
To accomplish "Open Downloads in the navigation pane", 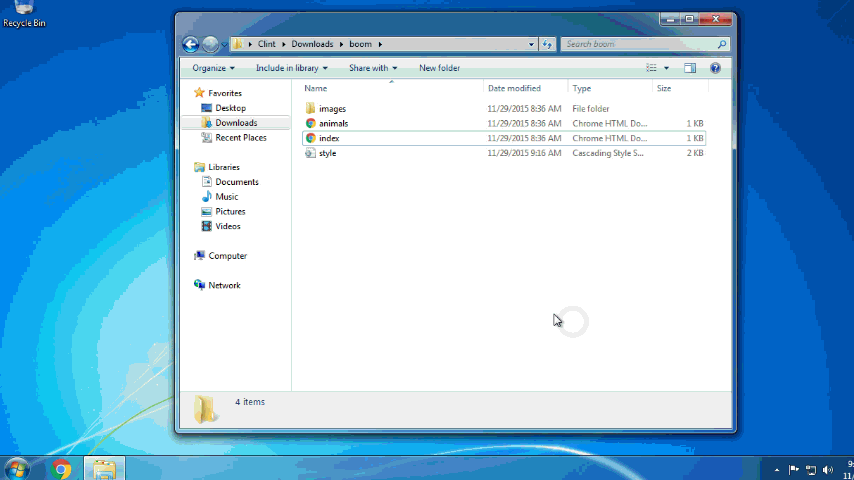I will 236,123.
